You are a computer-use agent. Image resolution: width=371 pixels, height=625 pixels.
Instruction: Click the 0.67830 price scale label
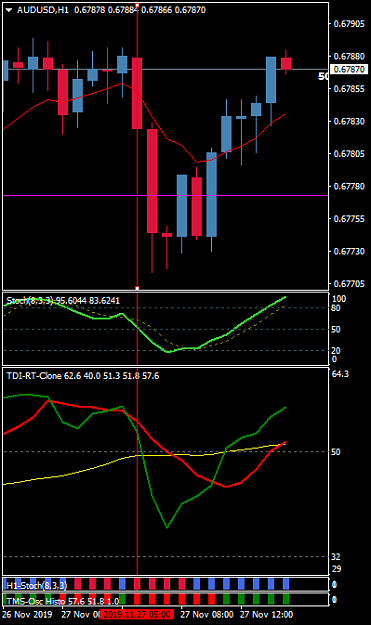click(x=349, y=121)
